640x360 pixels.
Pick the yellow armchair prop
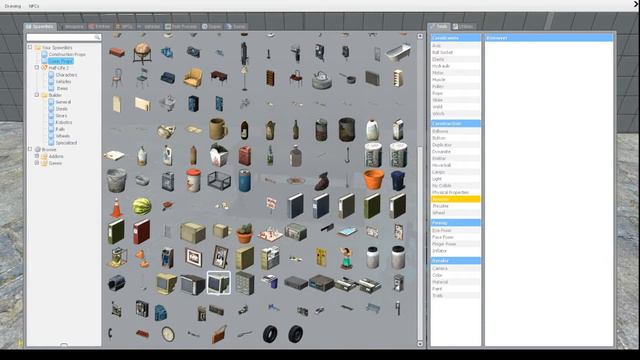193,78
